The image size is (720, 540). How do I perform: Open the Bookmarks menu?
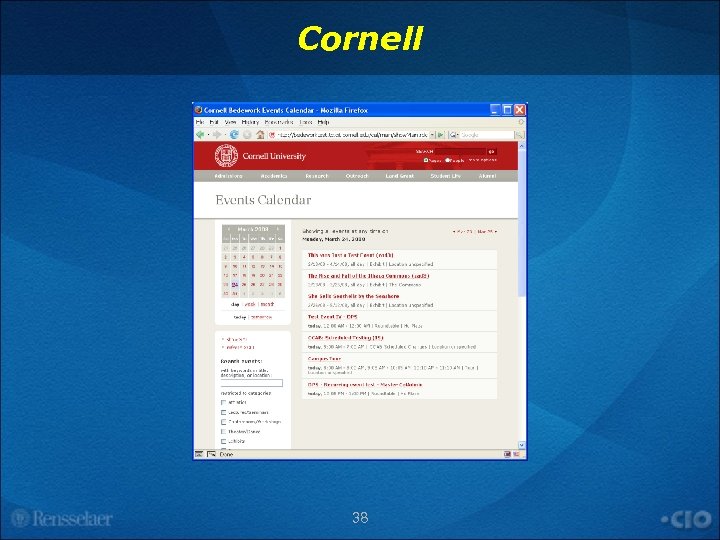coord(279,122)
